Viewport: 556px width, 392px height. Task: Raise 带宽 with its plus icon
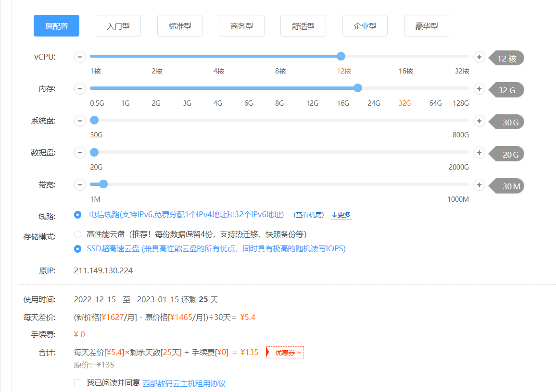click(479, 185)
